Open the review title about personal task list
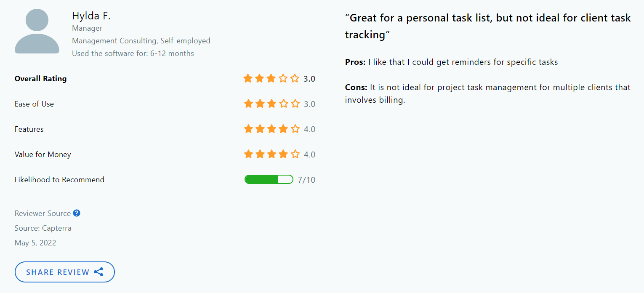 [x=487, y=26]
